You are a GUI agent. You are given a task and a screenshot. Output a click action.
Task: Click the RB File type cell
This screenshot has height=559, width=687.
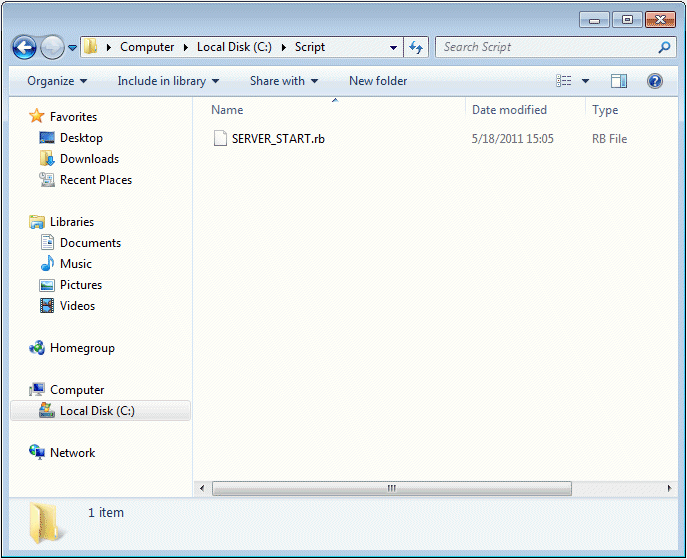[x=609, y=139]
